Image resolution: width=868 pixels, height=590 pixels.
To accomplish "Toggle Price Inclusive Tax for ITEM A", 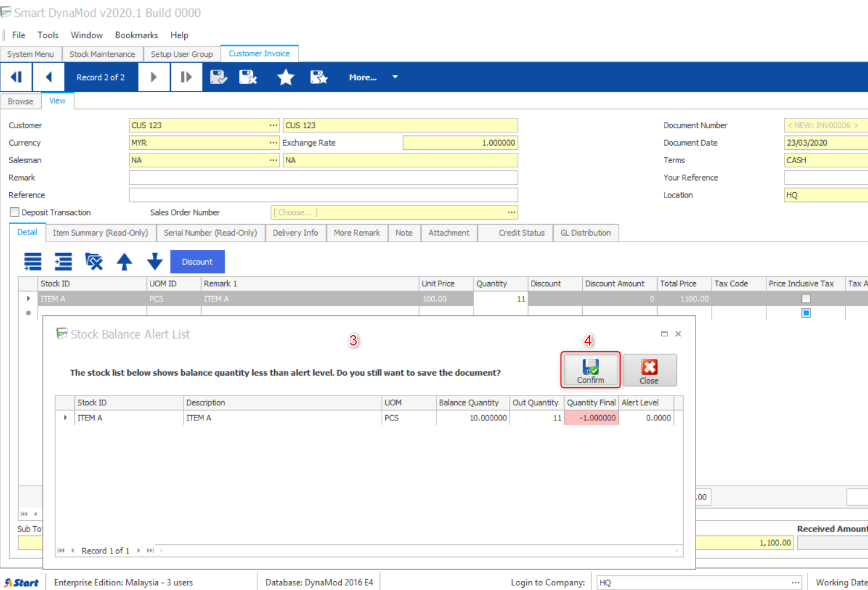I will tap(806, 298).
